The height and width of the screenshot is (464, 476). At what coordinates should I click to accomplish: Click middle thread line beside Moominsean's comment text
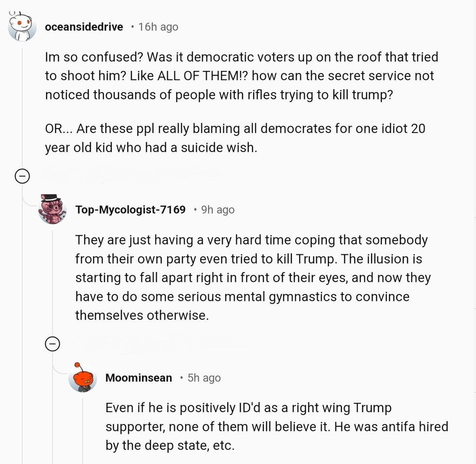(x=52, y=427)
